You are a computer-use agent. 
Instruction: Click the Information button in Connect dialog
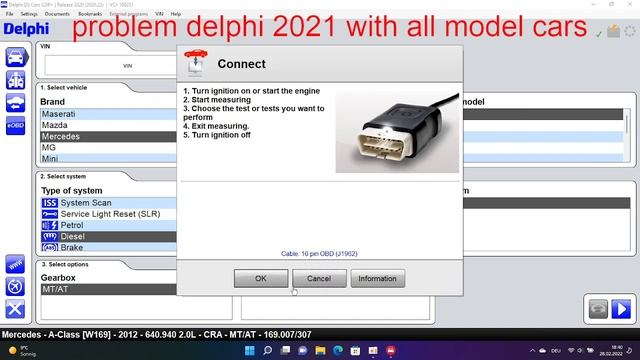click(x=378, y=278)
